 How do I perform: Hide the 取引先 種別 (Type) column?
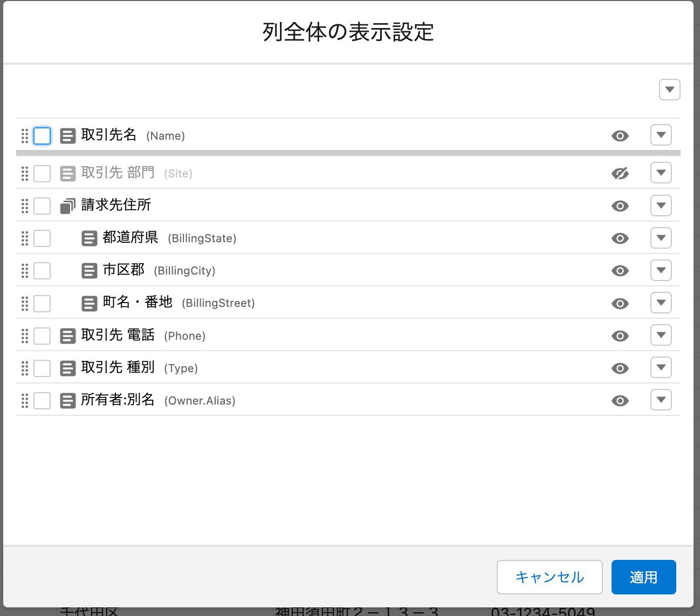620,368
